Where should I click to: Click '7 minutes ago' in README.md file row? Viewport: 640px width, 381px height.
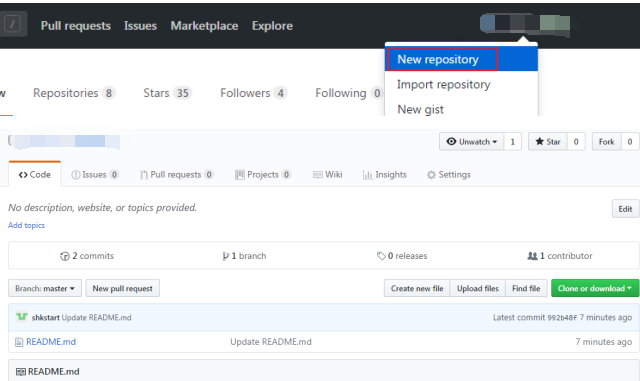pyautogui.click(x=603, y=342)
